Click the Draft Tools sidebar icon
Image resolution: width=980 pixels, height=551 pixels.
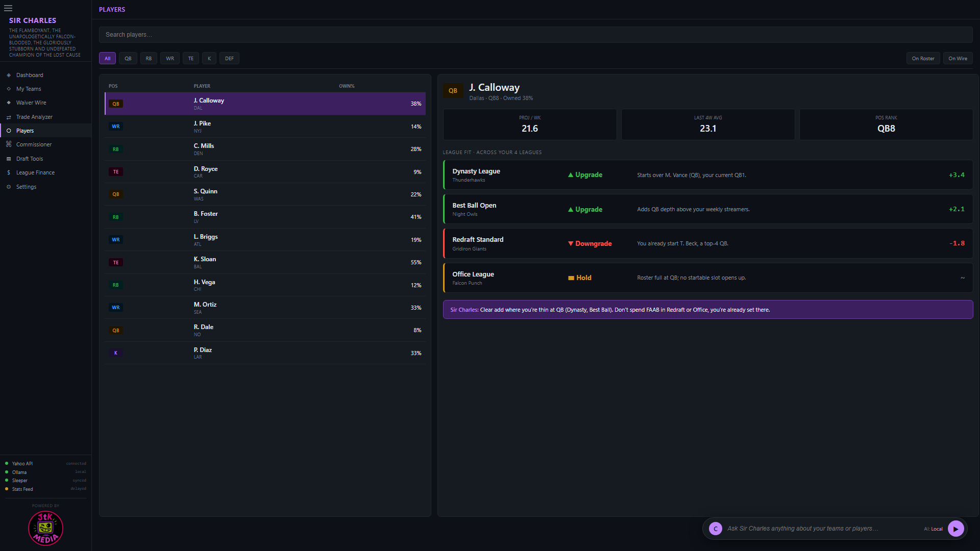(x=9, y=159)
